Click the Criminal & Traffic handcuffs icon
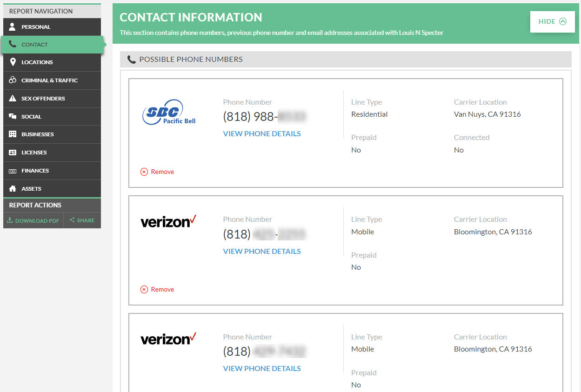This screenshot has width=581, height=392. coord(13,80)
